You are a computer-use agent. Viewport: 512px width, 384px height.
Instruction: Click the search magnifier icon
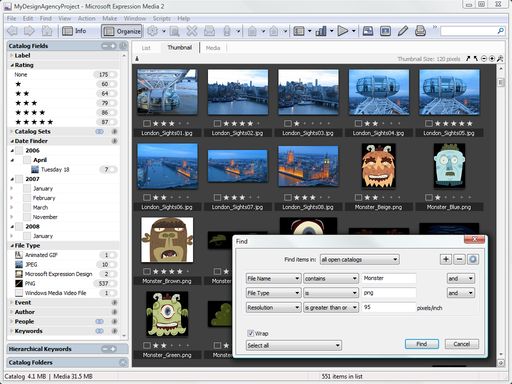click(x=500, y=31)
